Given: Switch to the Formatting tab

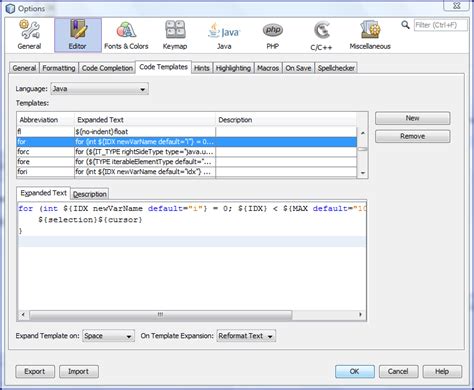Looking at the screenshot, I should (59, 68).
